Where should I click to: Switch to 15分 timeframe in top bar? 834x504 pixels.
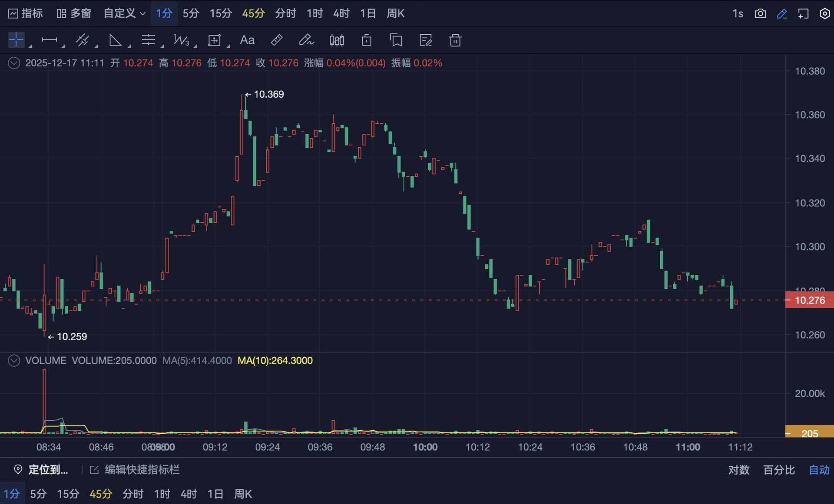coord(221,13)
